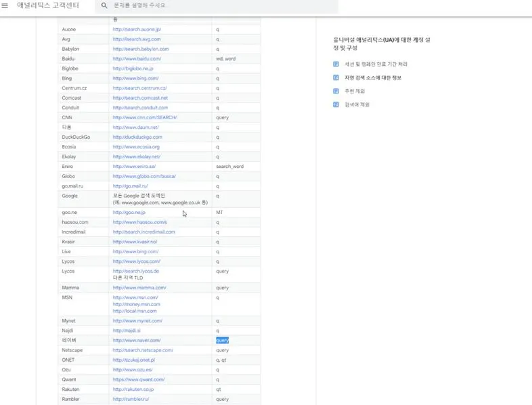The height and width of the screenshot is (405, 532).
Task: Open the www.qwant.com link
Action: point(139,380)
